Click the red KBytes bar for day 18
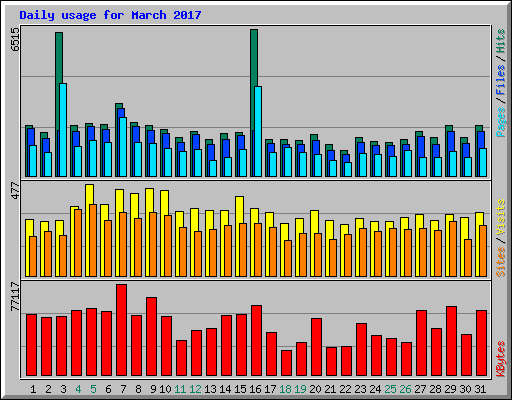Image resolution: width=512 pixels, height=400 pixels. pos(287,363)
